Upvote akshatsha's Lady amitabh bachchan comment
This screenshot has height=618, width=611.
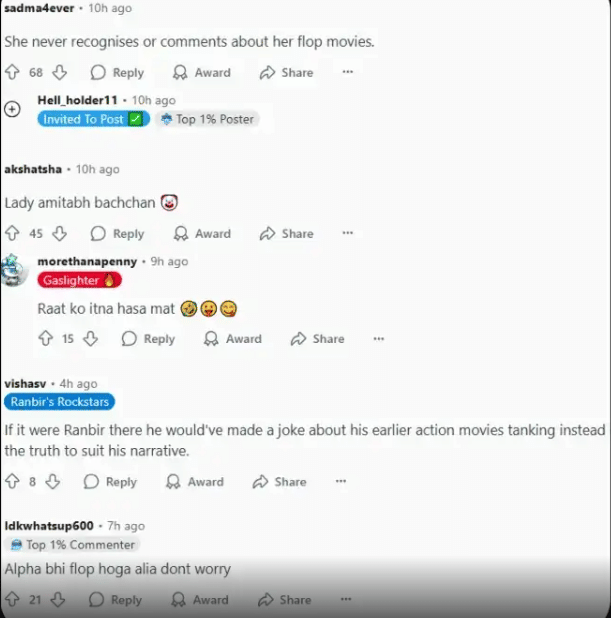(12, 233)
